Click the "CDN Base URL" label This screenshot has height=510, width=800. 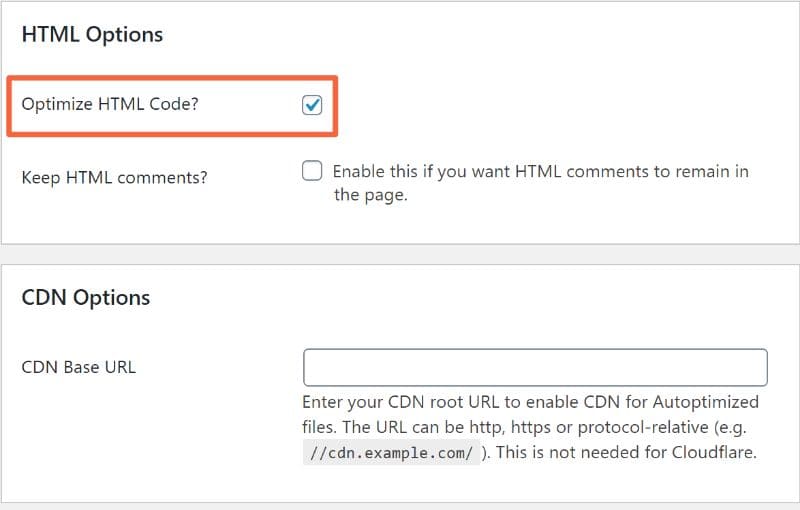pyautogui.click(x=78, y=367)
